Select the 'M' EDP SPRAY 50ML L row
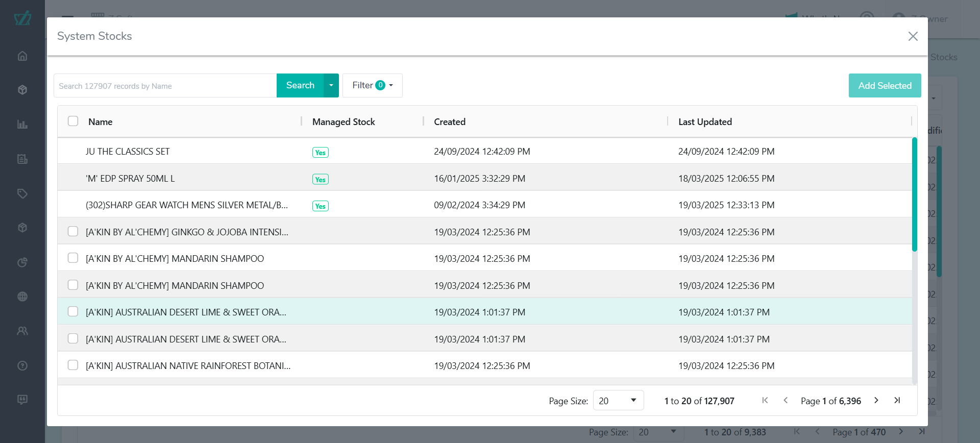 pos(484,178)
